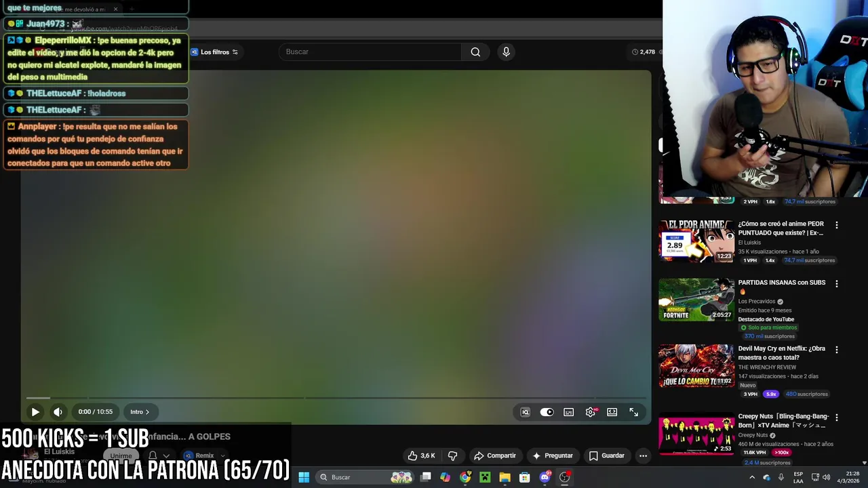Open 'Creepy Nuts Bling-Bang-Bang-Born' title
The height and width of the screenshot is (488, 868).
(x=783, y=421)
